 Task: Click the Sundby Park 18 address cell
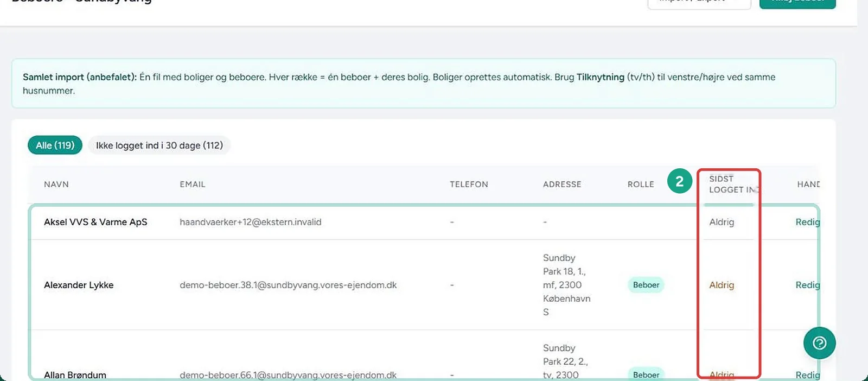[x=567, y=285]
